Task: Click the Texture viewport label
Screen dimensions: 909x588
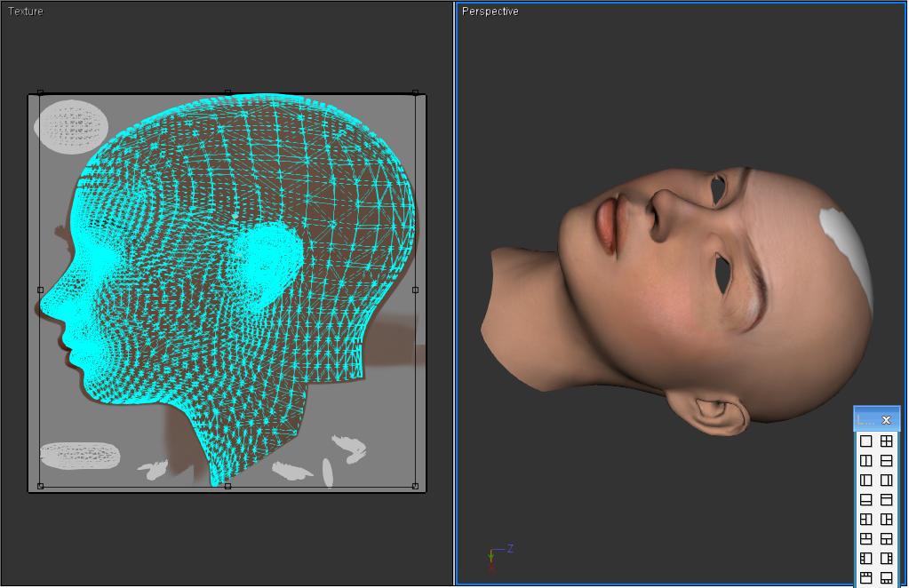Action: [26, 12]
